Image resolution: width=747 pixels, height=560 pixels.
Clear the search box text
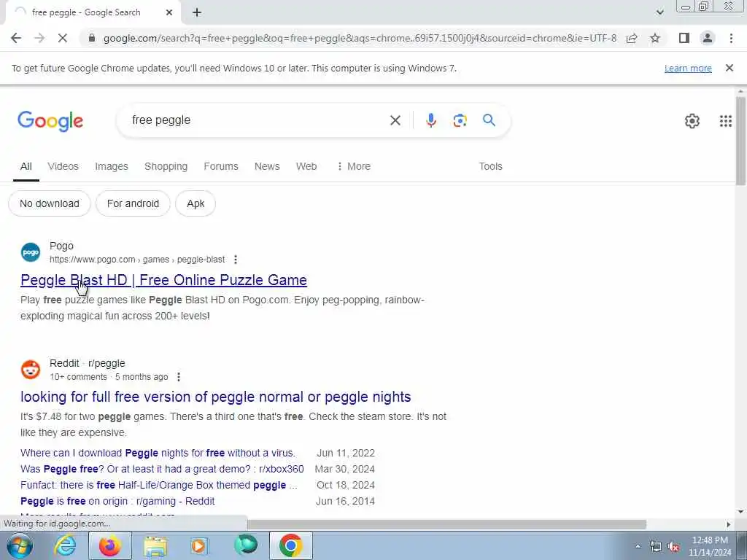pyautogui.click(x=395, y=120)
